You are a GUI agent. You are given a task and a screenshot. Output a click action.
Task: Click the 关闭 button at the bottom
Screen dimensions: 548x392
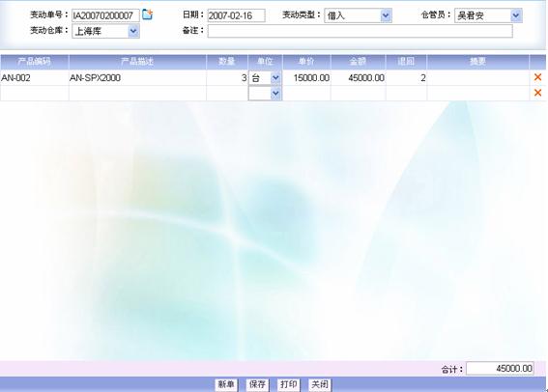pyautogui.click(x=320, y=384)
